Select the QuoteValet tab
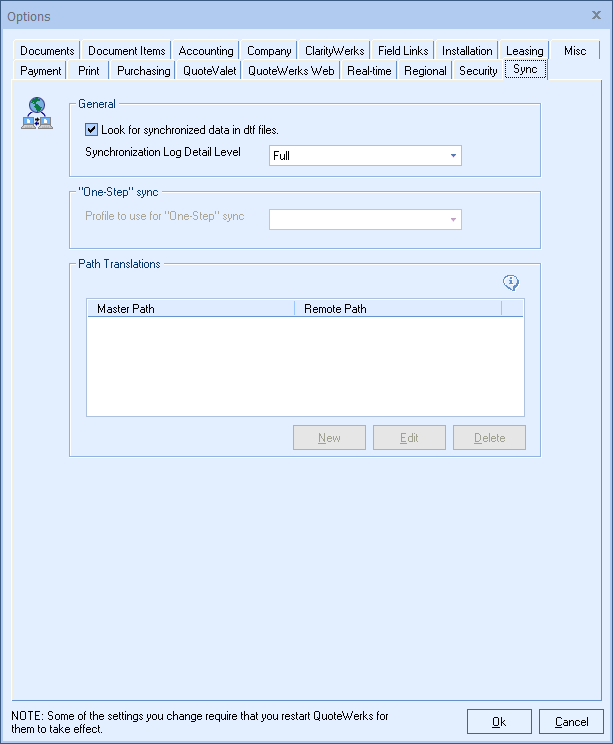613x744 pixels. coord(208,71)
